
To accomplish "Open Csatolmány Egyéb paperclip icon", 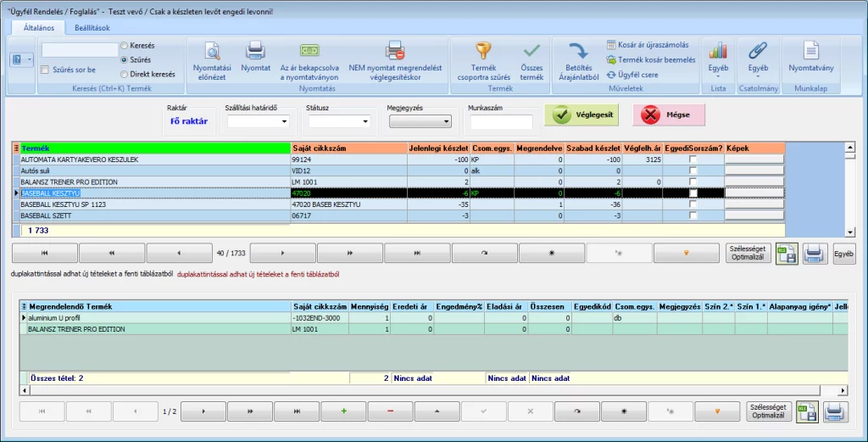I will [x=758, y=59].
